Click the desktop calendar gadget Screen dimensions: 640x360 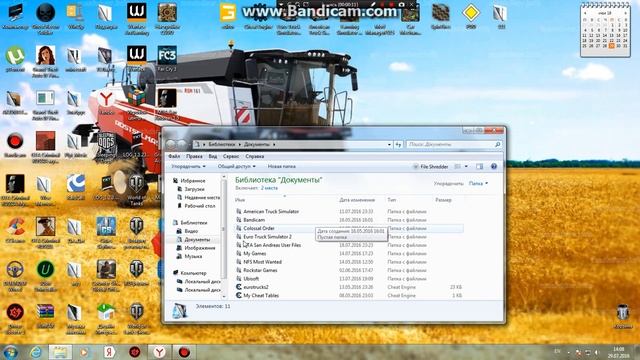click(605, 29)
